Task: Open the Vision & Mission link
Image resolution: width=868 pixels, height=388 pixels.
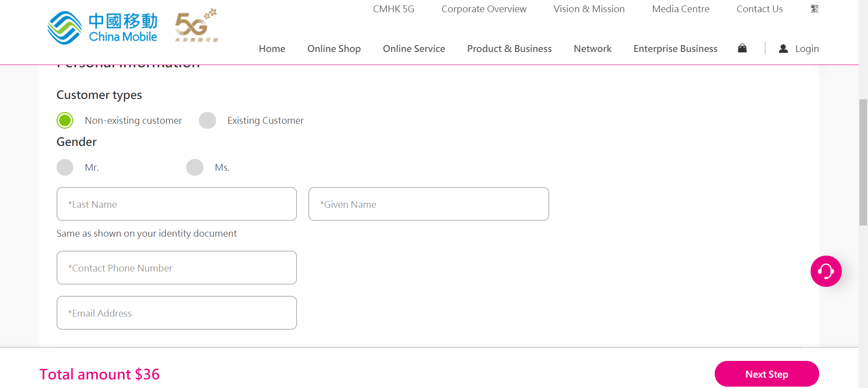Action: point(589,9)
